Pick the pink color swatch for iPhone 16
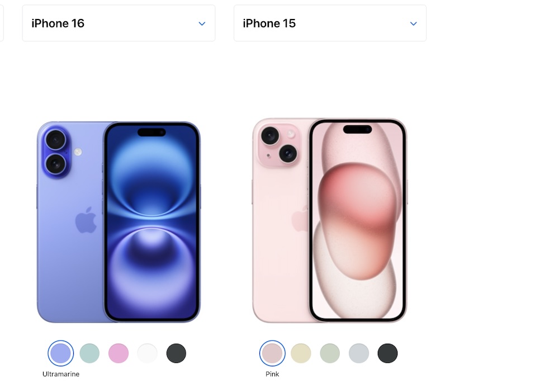The height and width of the screenshot is (392, 559). (x=119, y=353)
